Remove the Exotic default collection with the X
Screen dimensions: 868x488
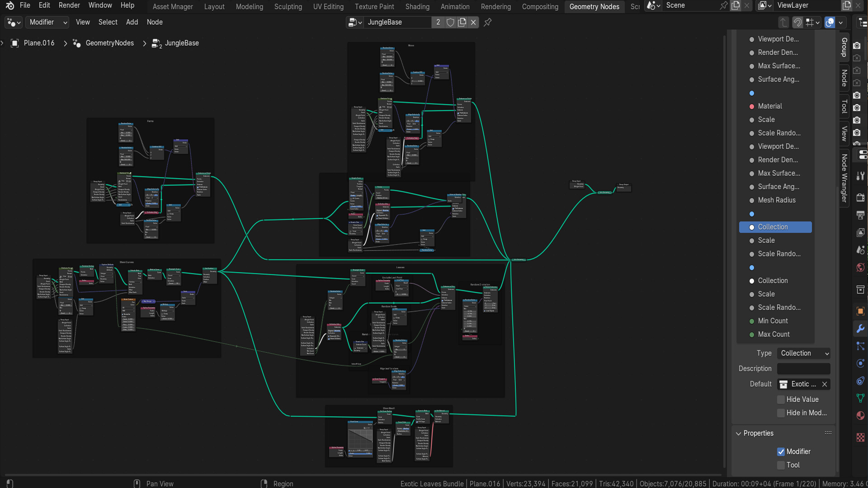click(x=824, y=384)
